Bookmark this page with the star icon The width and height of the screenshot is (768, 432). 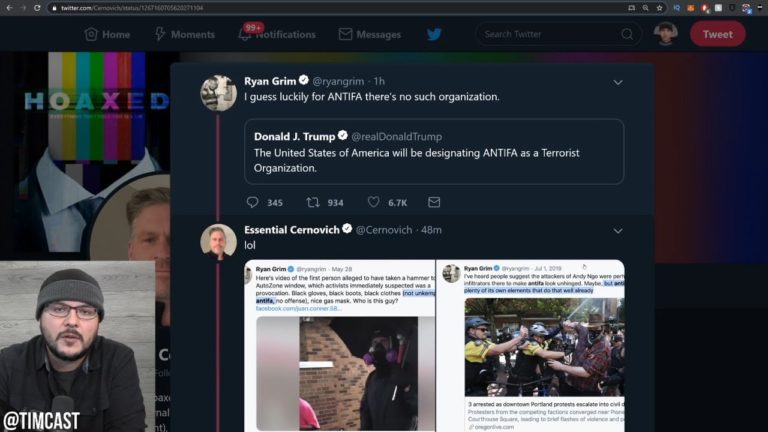click(660, 8)
